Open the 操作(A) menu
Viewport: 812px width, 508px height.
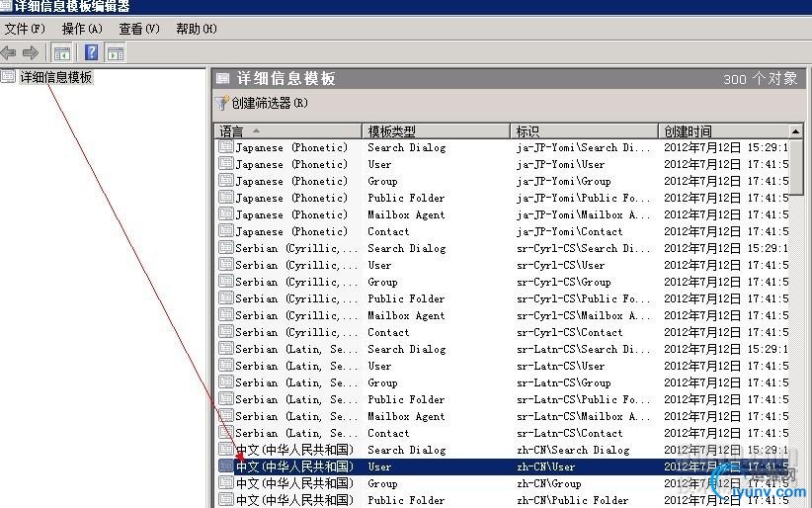[x=82, y=29]
